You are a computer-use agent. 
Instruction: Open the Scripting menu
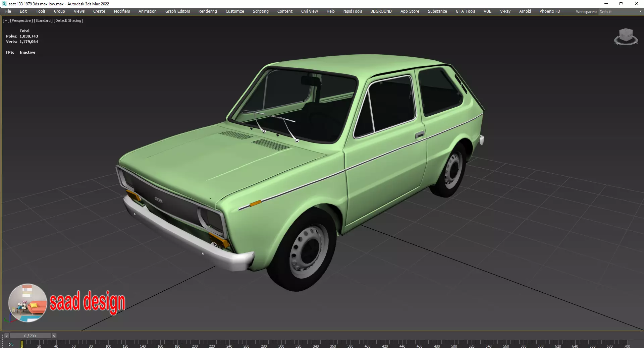[261, 11]
